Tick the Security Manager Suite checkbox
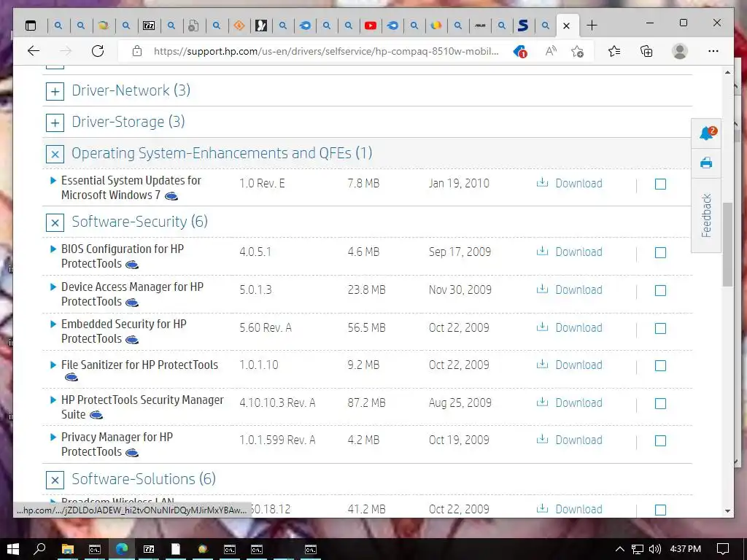The width and height of the screenshot is (747, 560). click(660, 404)
